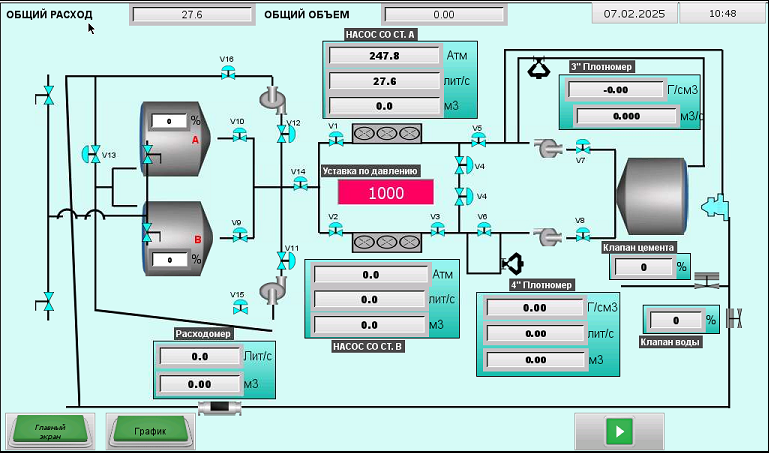Select the 3" densitometer symbol

tap(539, 67)
